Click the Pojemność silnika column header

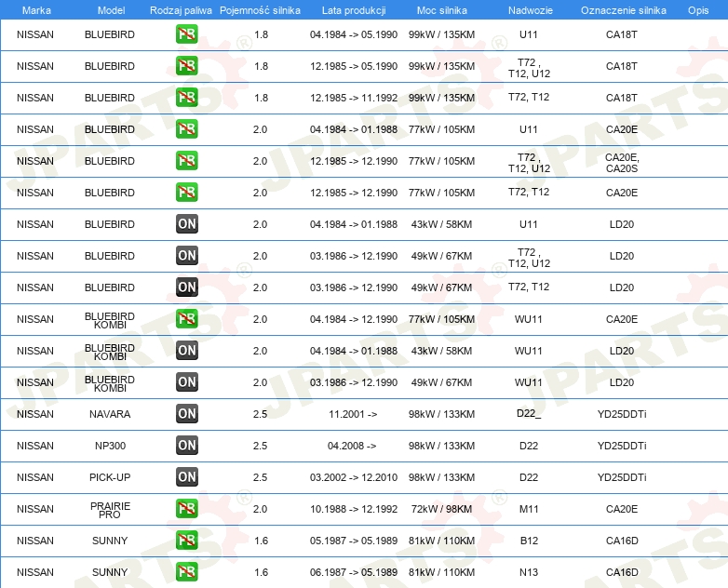tap(260, 10)
